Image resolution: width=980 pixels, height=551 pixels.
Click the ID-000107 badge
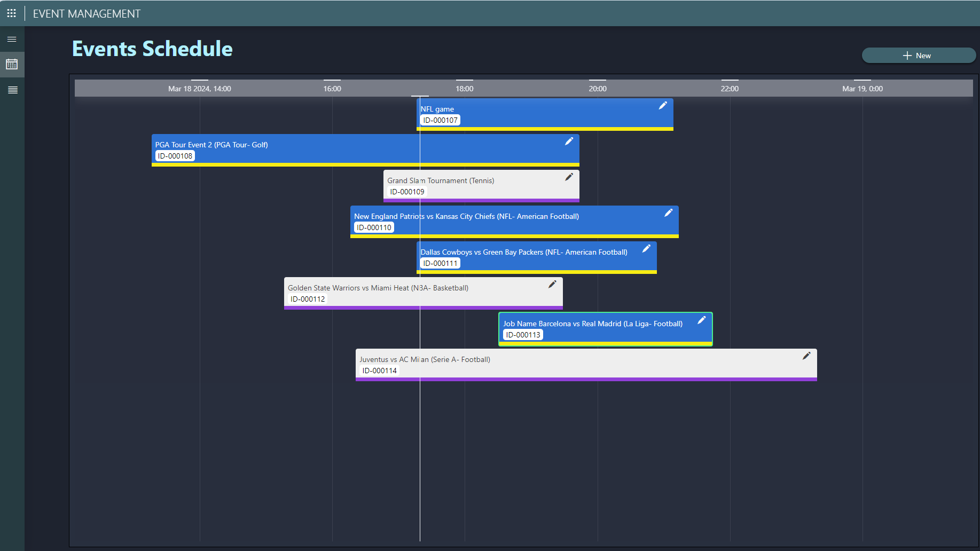point(440,120)
